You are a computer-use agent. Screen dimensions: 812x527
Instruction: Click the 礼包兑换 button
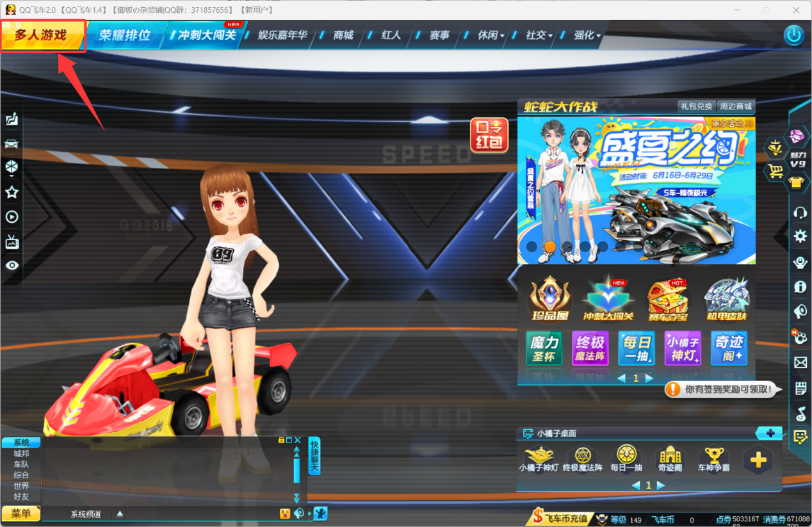click(696, 106)
